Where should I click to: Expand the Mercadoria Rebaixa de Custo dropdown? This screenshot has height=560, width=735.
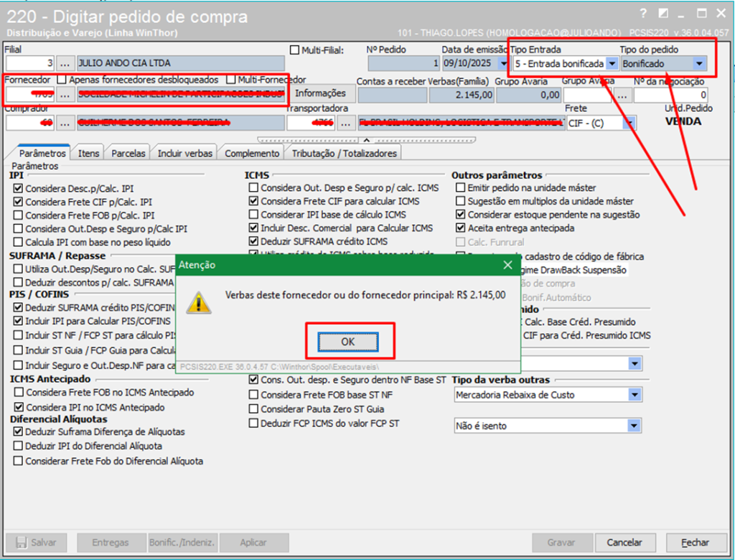tap(634, 394)
